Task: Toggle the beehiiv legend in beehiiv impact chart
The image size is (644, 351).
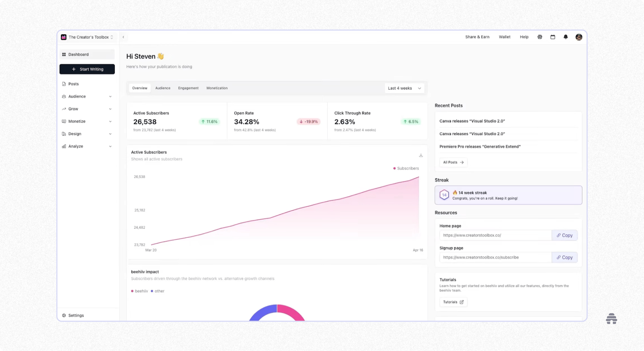Action: point(139,291)
